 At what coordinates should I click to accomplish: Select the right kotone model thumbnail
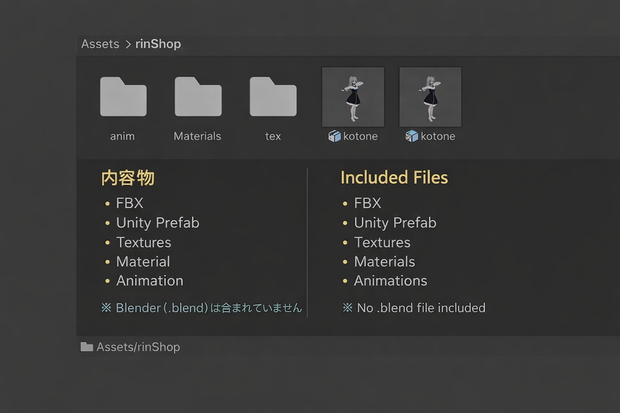430,97
